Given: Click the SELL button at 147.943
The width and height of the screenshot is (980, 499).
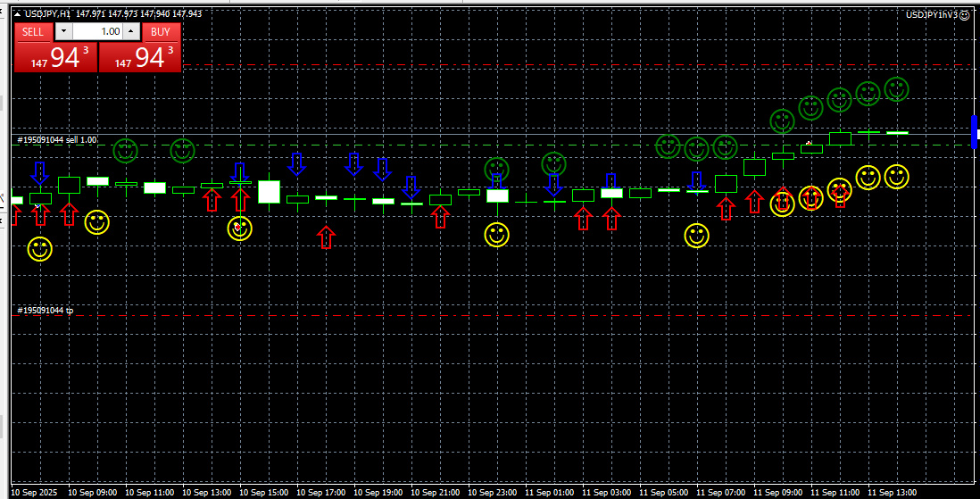Looking at the screenshot, I should pos(55,47).
